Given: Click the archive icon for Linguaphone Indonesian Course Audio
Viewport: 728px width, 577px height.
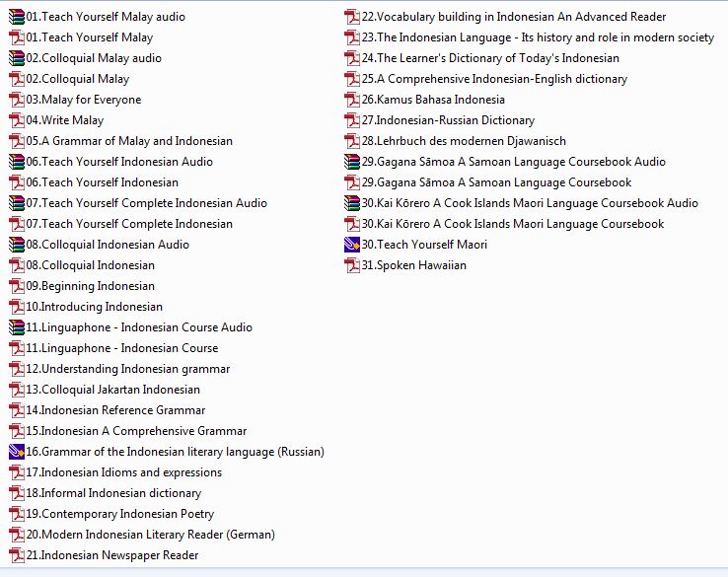Looking at the screenshot, I should tap(17, 327).
